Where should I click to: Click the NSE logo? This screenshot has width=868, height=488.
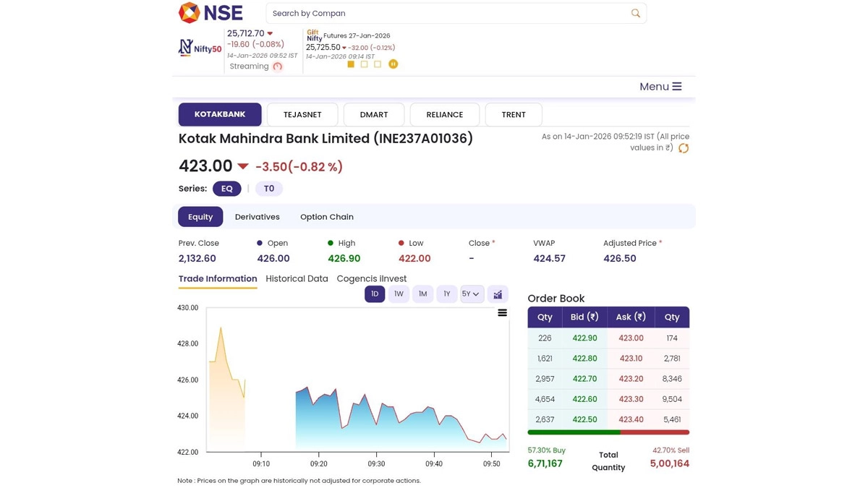[x=210, y=13]
